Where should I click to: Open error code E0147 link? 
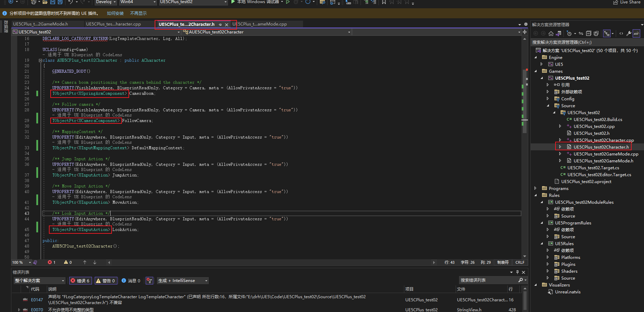(37, 300)
